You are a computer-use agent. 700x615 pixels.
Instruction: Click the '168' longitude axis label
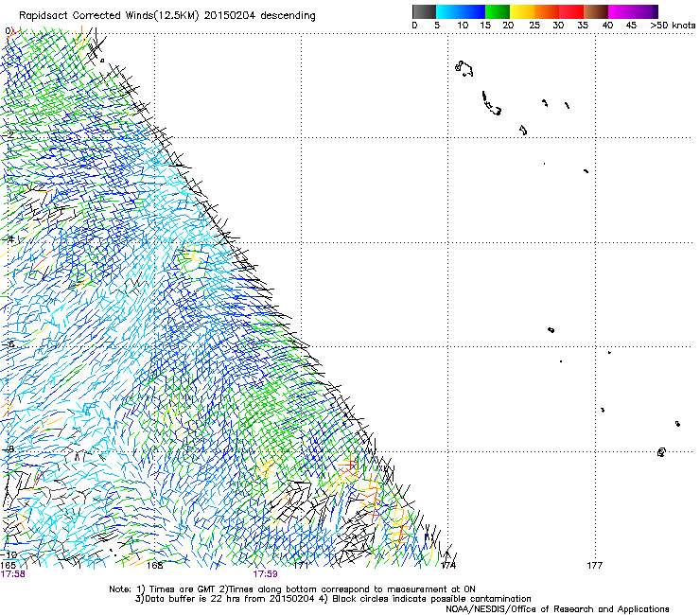[155, 566]
